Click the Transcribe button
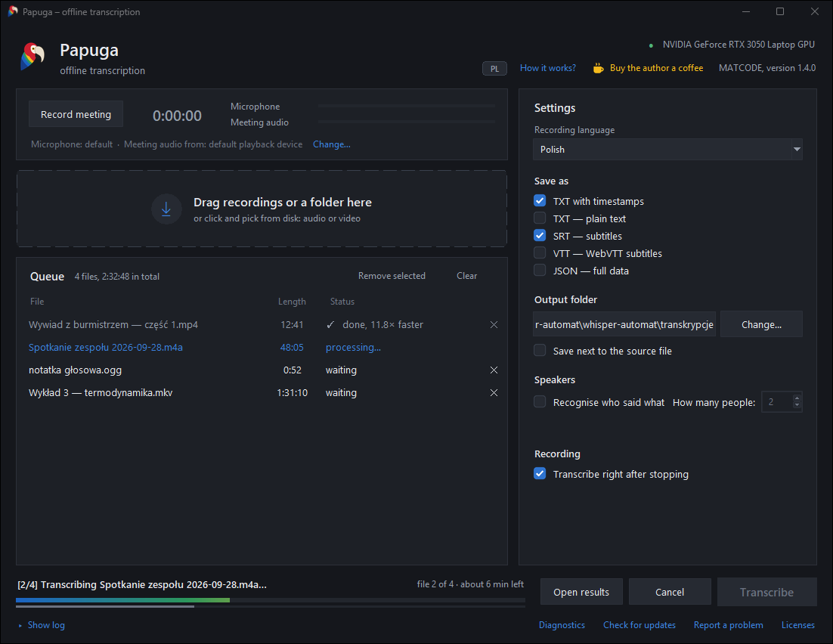833x644 pixels. tap(766, 592)
